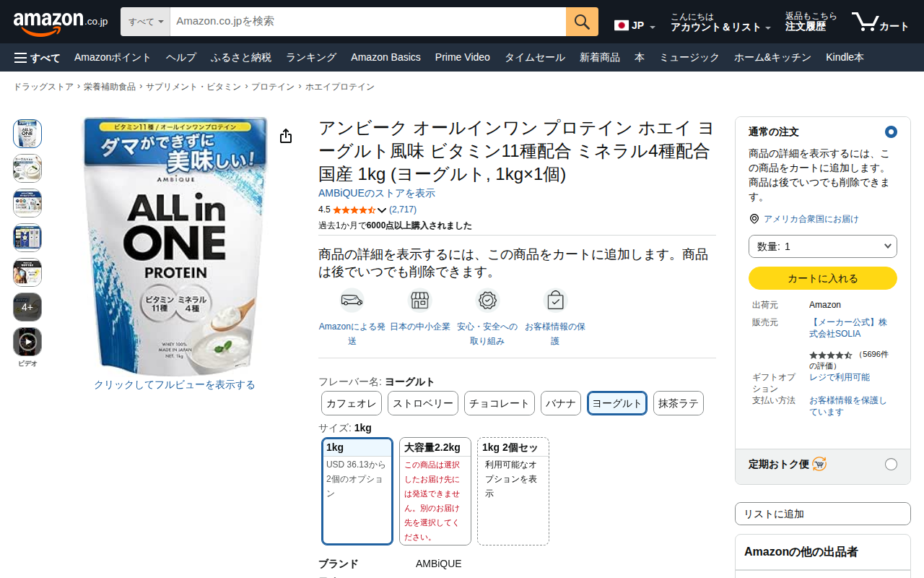Screen dimensions: 924x578
Task: Choose the チョコレート flavor
Action: 500,403
